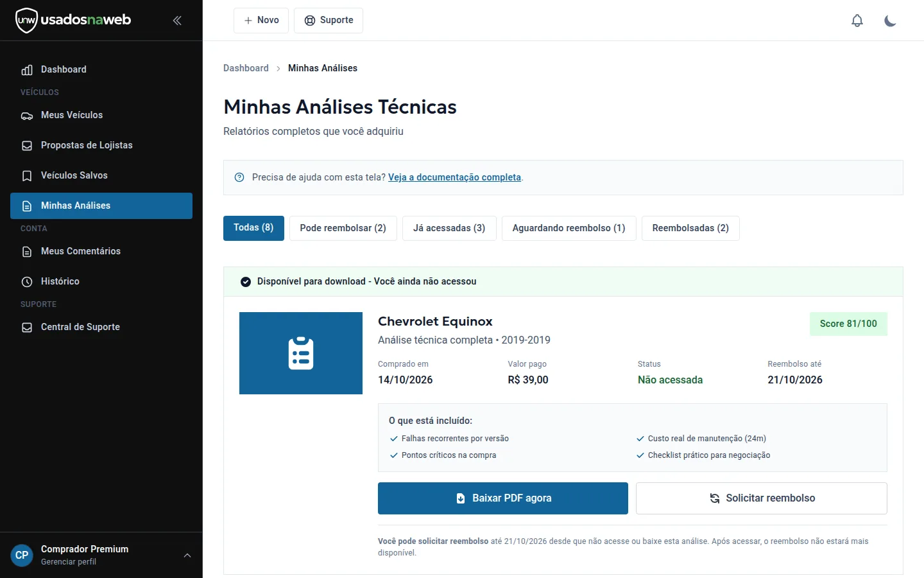The image size is (924, 578).
Task: Click Gerenciar perfil under Comprador Premium
Action: [69, 562]
